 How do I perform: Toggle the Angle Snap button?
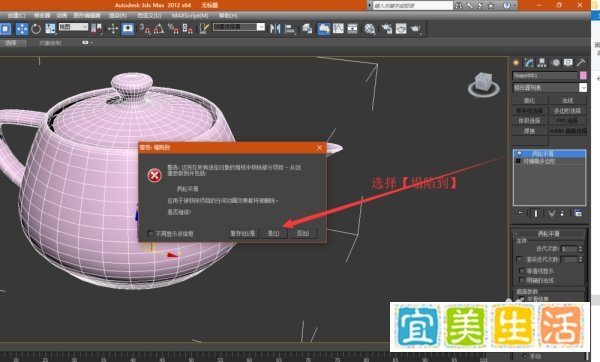[x=159, y=29]
